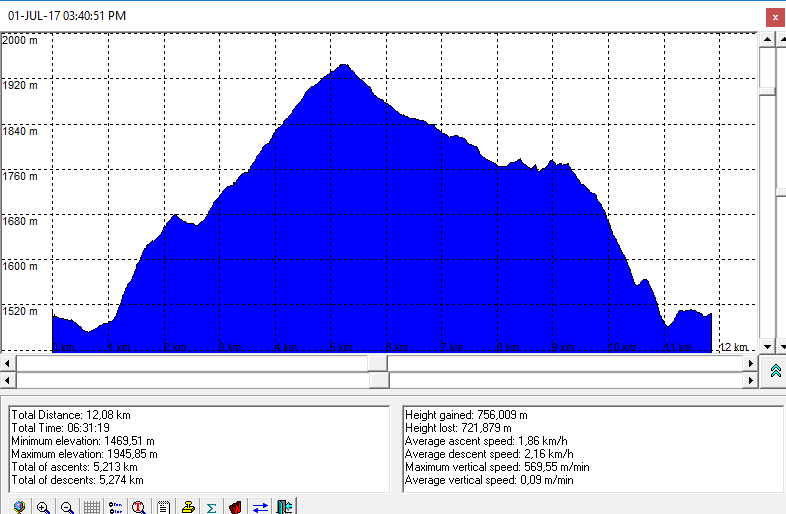The width and height of the screenshot is (786, 514).
Task: Toggle the chart grid lines icon
Action: [x=91, y=506]
